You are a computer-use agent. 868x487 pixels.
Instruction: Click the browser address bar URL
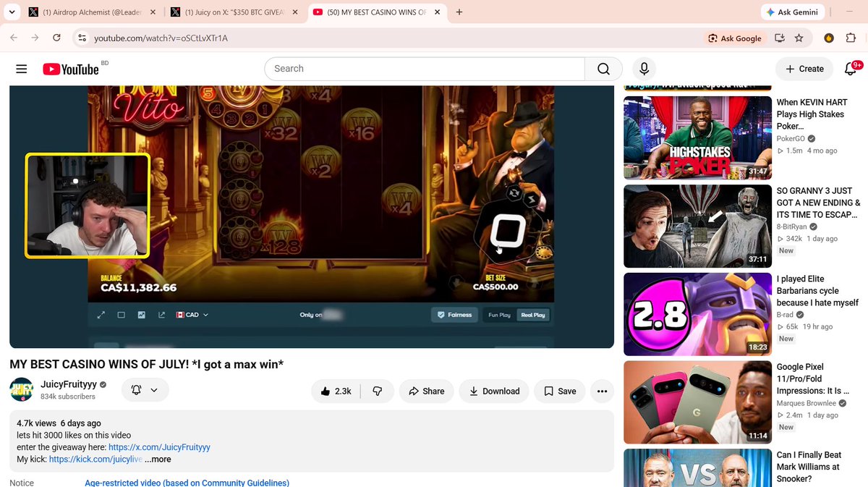(x=161, y=38)
